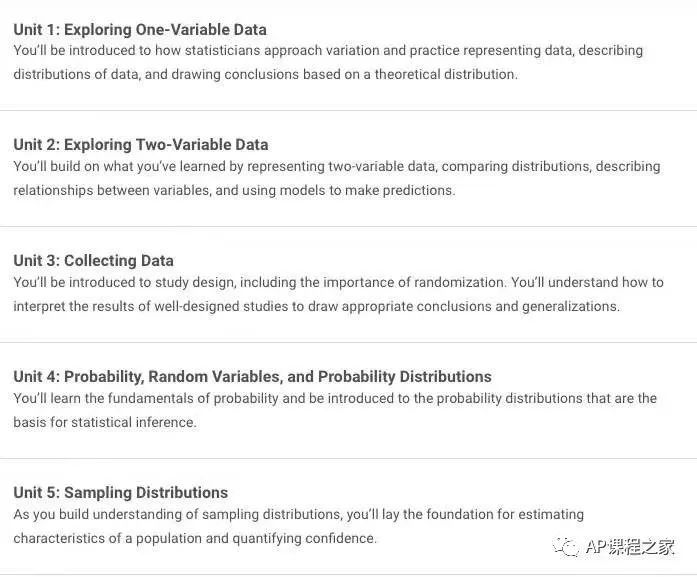Click the Unit 4 description on probability fundamentals
Screen dimensions: 697x577
(335, 410)
